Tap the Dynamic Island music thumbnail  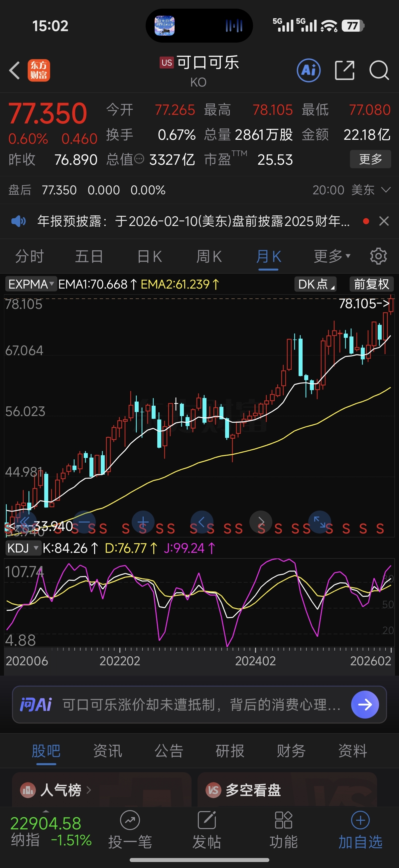tap(165, 26)
